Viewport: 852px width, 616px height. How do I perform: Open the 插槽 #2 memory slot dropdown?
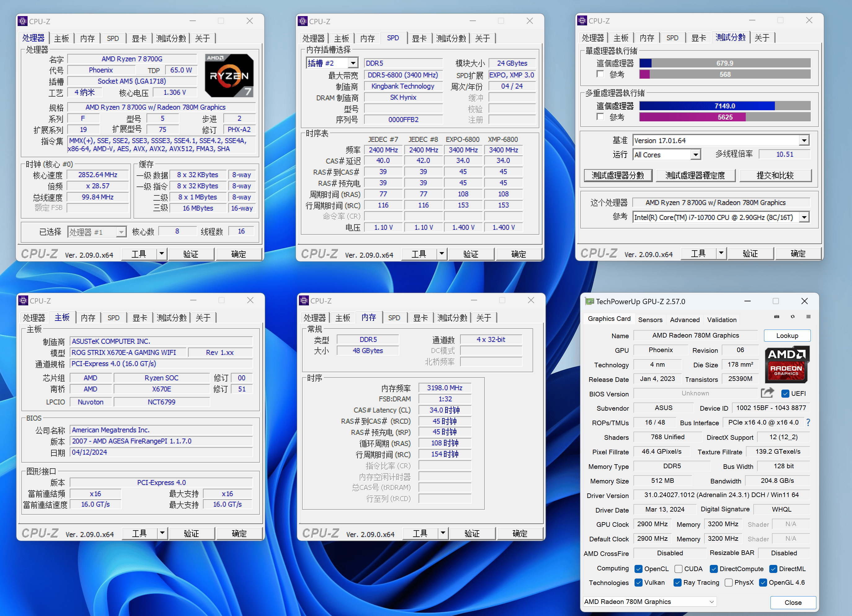353,63
